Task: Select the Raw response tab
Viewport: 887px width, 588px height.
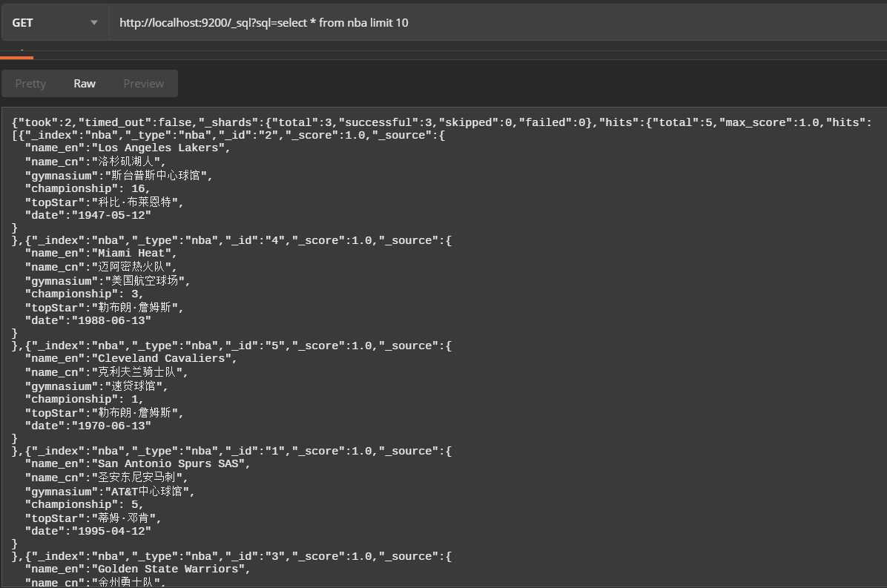Action: pos(85,84)
